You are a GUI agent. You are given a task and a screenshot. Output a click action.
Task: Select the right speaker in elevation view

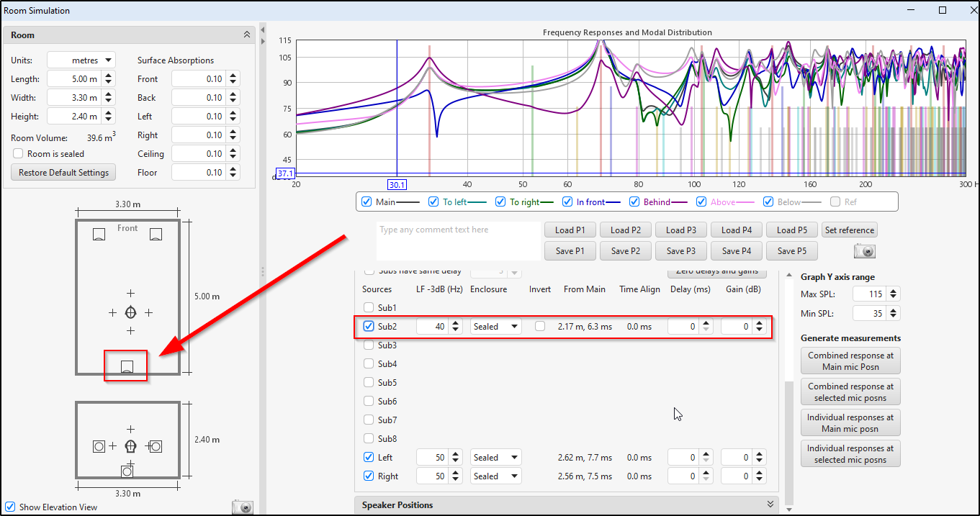click(156, 446)
